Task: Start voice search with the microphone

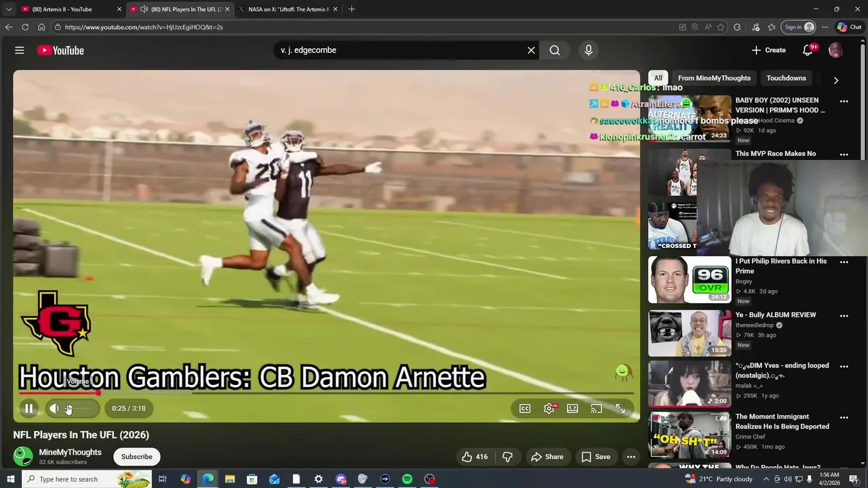Action: [589, 50]
